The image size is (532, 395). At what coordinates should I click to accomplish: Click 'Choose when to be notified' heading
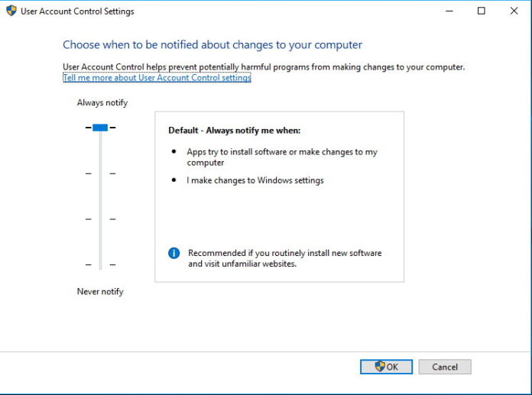tap(212, 45)
